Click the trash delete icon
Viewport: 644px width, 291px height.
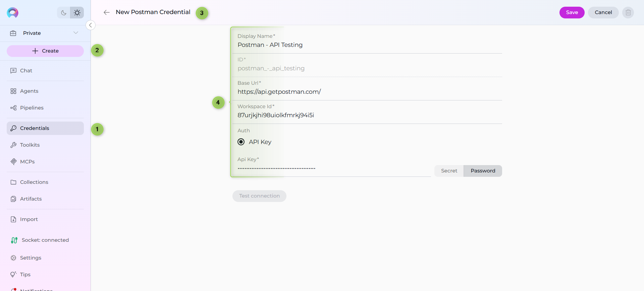[x=628, y=12]
